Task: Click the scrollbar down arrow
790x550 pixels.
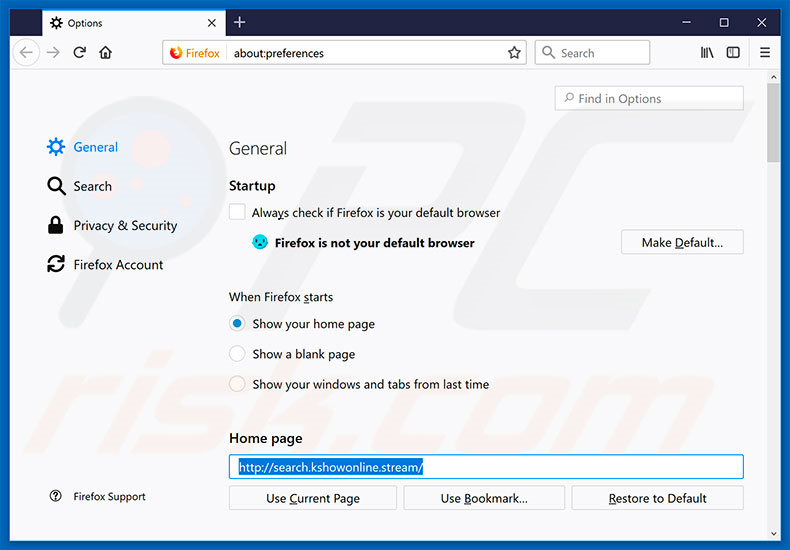Action: coord(773,534)
